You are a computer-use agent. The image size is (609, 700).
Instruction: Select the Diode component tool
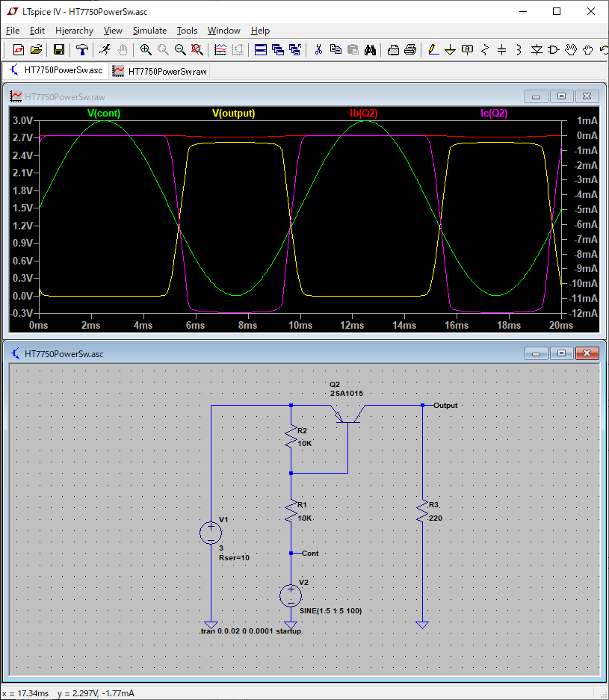coord(537,49)
